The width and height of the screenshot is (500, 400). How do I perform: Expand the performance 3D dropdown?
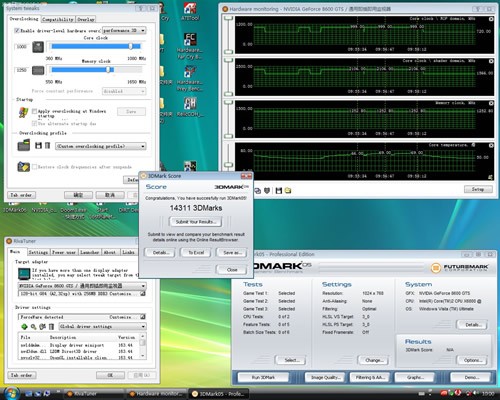pos(124,30)
